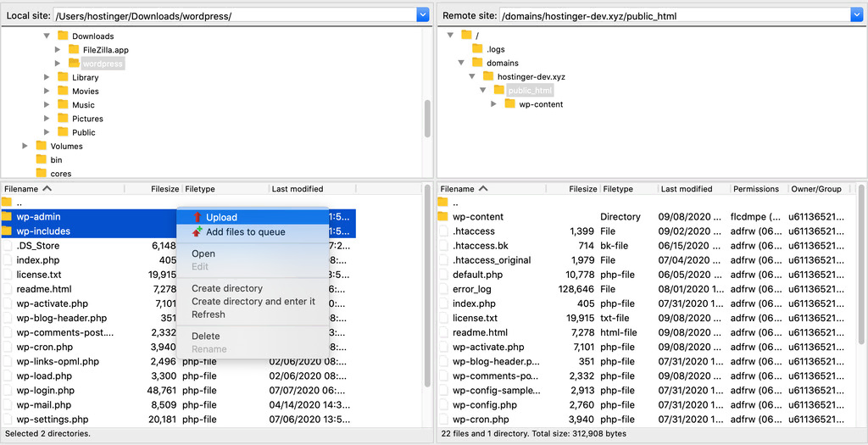This screenshot has width=868, height=445.
Task: Click the public_html folder icon in remote tree
Action: 498,91
